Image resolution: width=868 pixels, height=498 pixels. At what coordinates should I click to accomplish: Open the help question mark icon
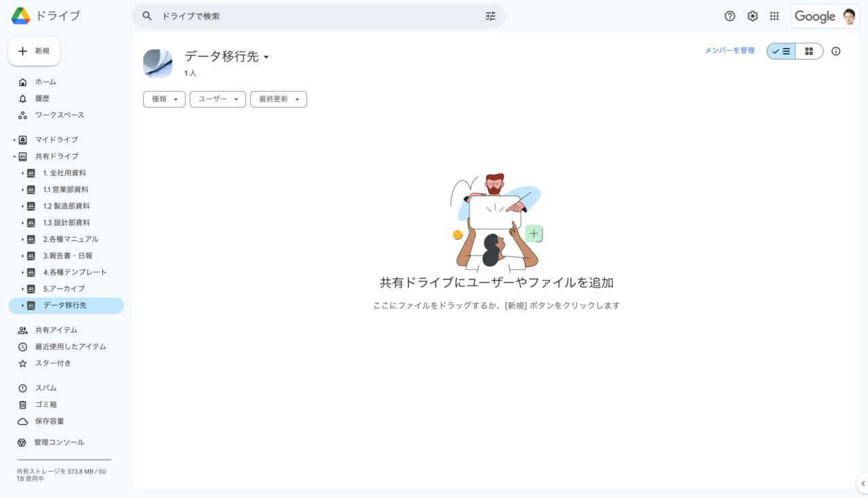point(730,16)
